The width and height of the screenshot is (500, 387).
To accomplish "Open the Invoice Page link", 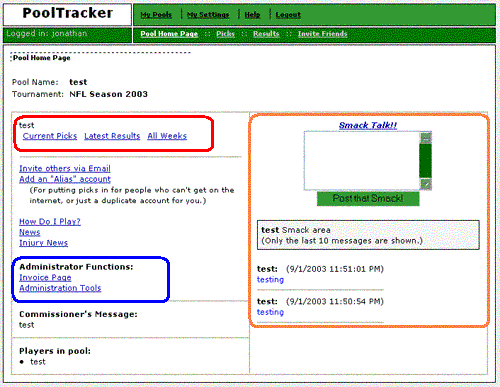I will click(45, 278).
